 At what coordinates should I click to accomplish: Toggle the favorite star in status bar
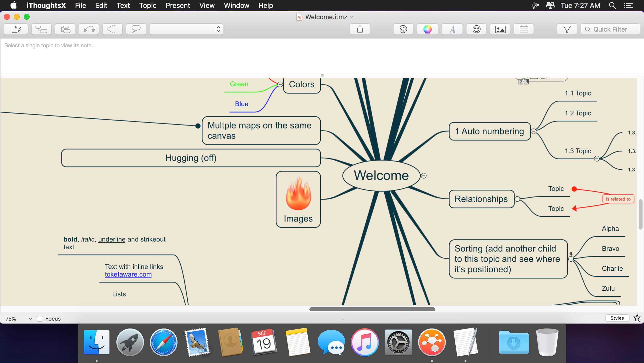tap(637, 318)
